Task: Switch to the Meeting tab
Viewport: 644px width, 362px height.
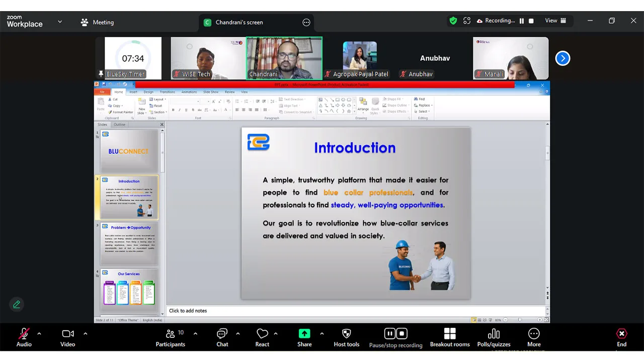Action: pyautogui.click(x=98, y=22)
